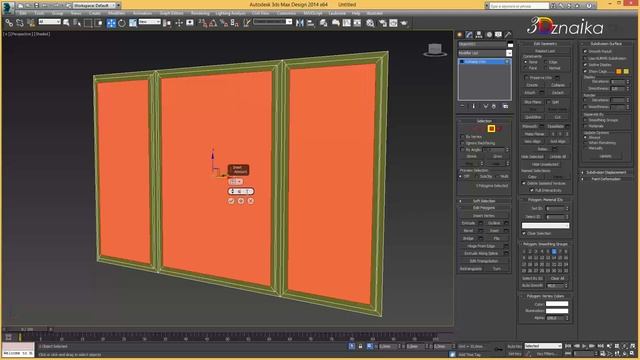Cancel the Inset caddy with X icon

[251, 201]
